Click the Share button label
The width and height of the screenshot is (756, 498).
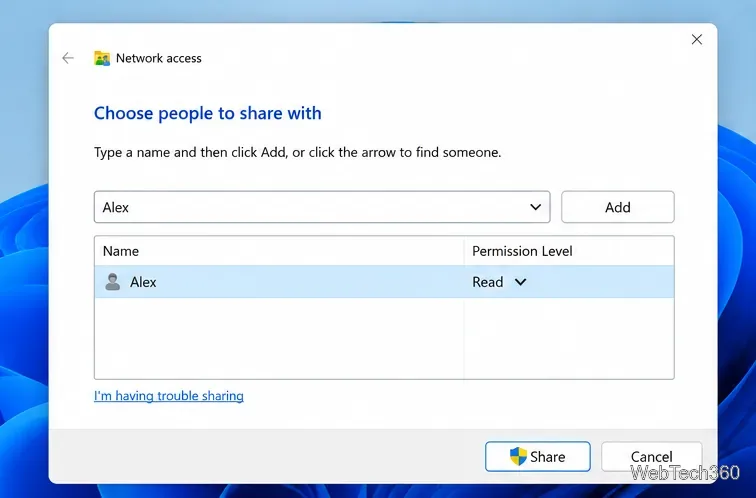pyautogui.click(x=548, y=457)
